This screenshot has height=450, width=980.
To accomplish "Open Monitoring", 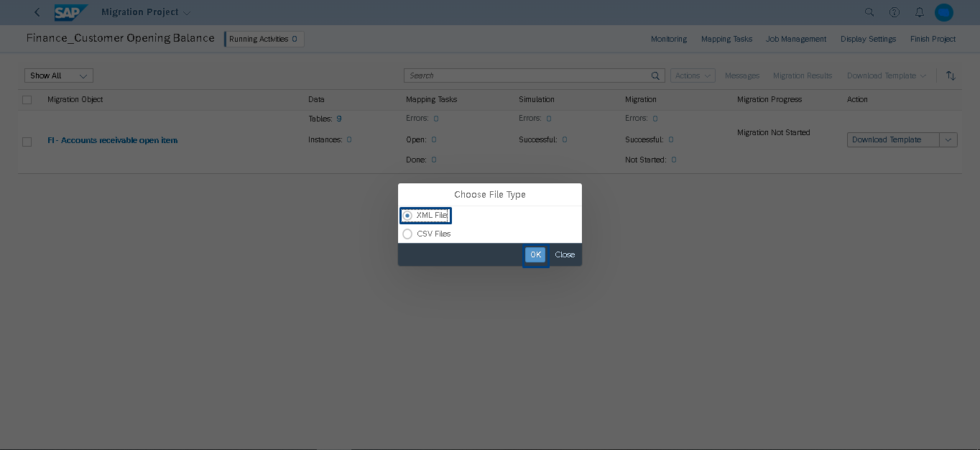I will pyautogui.click(x=669, y=39).
